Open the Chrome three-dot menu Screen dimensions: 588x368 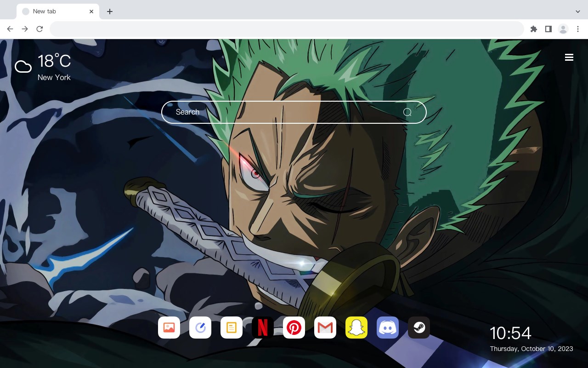pos(578,29)
